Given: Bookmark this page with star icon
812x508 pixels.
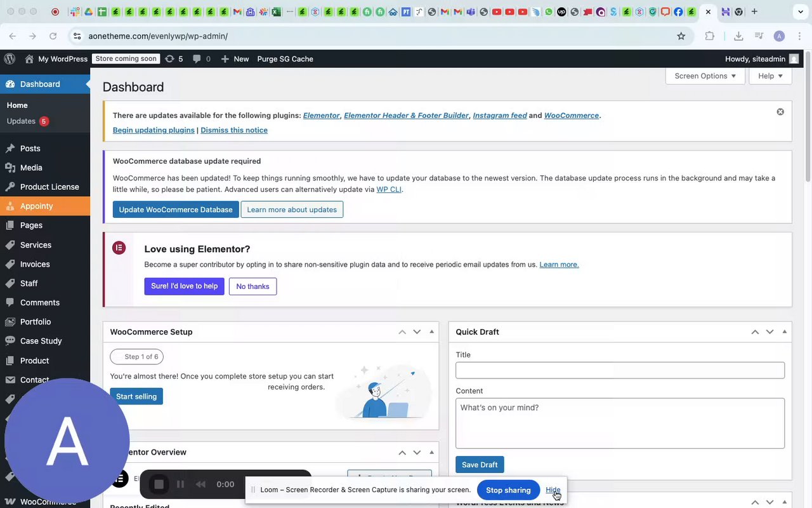Looking at the screenshot, I should [x=681, y=36].
